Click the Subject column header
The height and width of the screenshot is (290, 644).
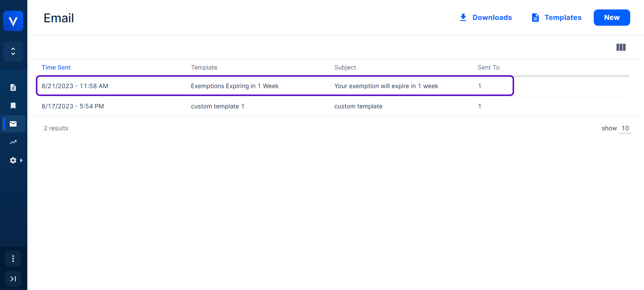pyautogui.click(x=345, y=67)
